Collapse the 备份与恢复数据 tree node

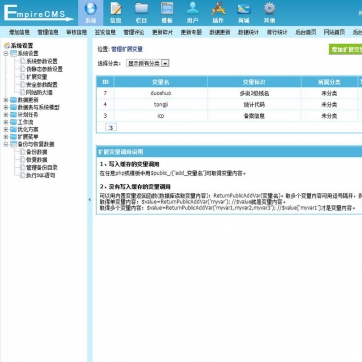pyautogui.click(x=6, y=144)
